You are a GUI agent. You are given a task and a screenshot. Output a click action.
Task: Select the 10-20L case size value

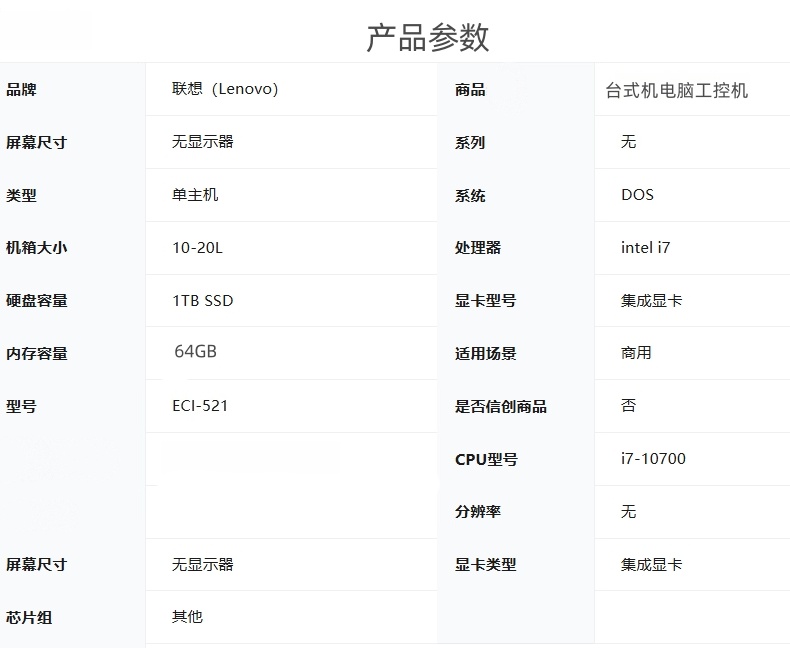pyautogui.click(x=197, y=248)
